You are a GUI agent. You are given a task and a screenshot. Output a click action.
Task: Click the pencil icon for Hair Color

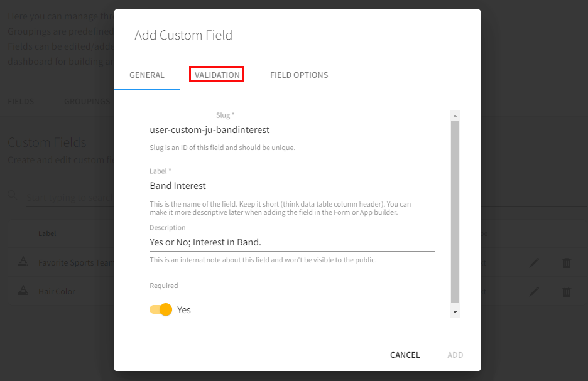535,291
